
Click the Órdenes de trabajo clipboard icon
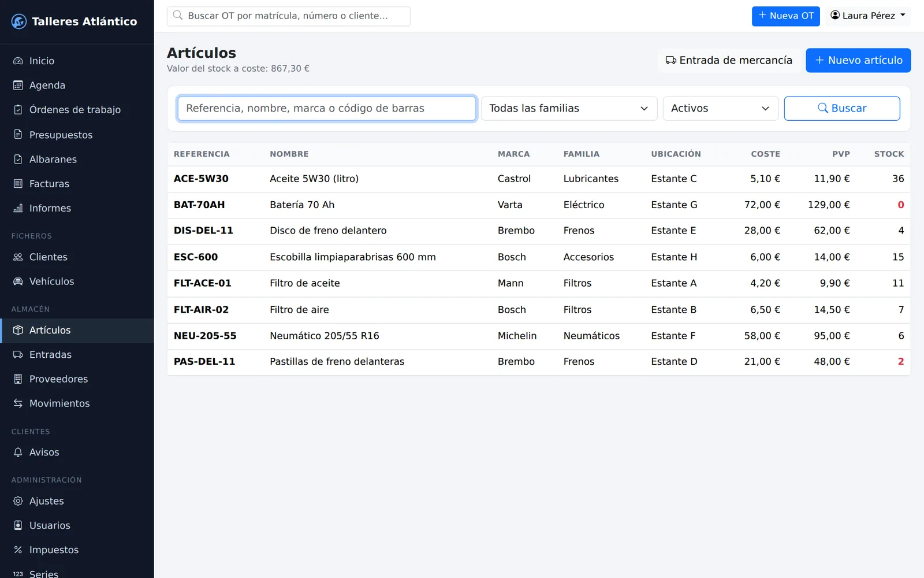(x=18, y=110)
